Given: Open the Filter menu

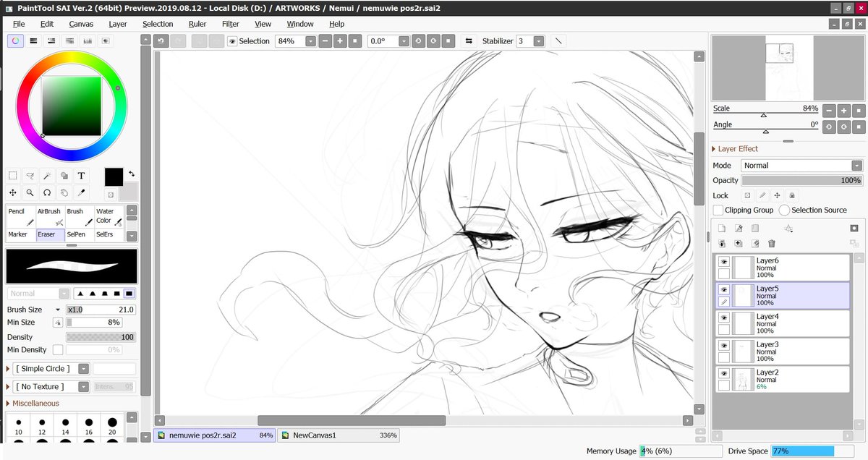Looking at the screenshot, I should pos(231,24).
